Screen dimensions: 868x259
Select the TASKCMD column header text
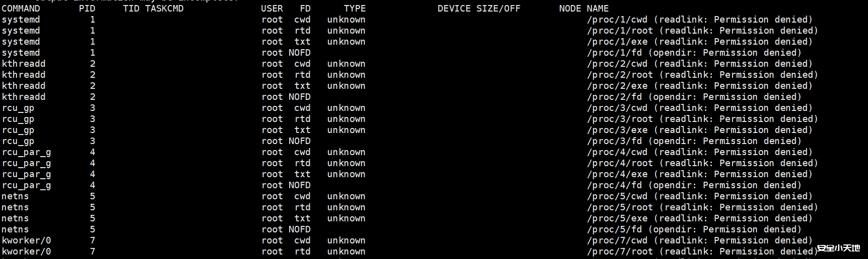(164, 9)
